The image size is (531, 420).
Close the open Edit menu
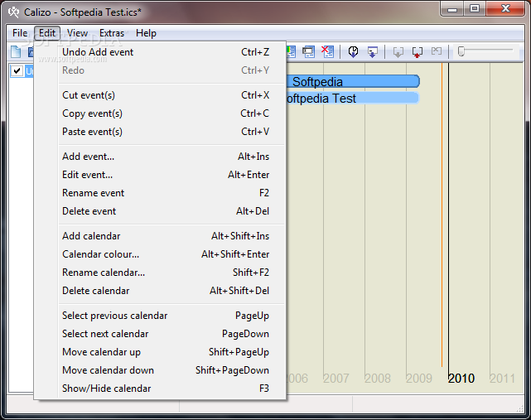pos(47,33)
